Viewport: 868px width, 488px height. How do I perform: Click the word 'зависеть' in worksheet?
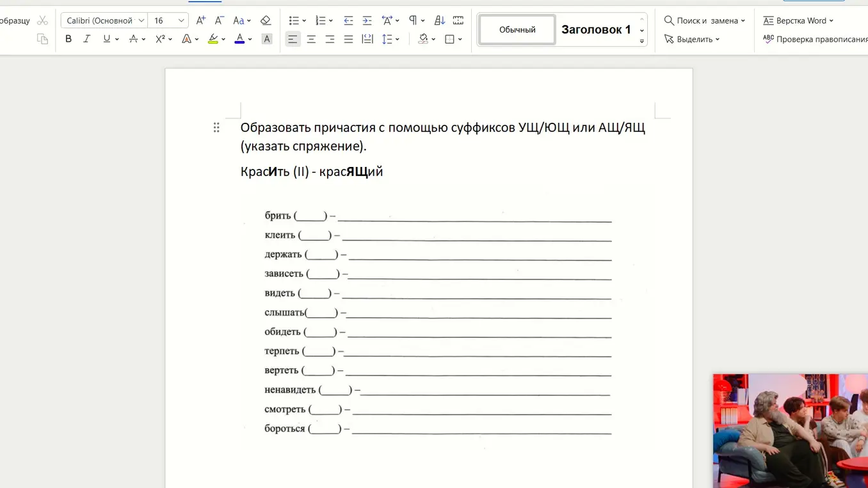284,274
